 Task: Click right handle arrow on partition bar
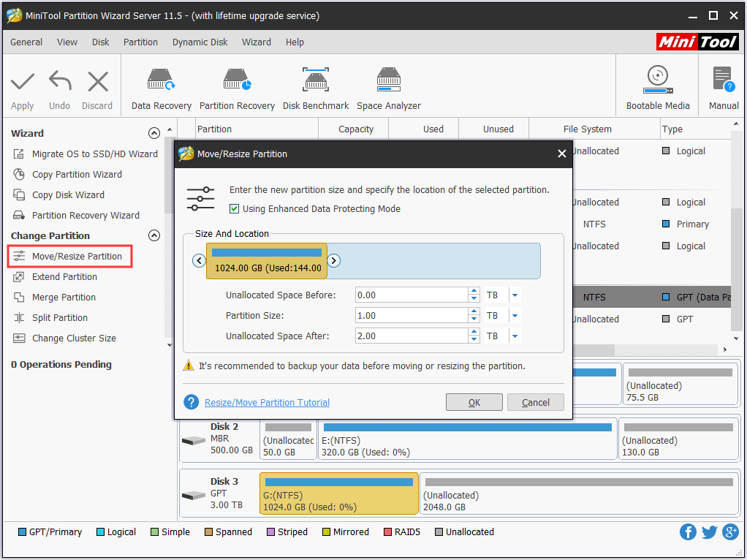coord(334,261)
